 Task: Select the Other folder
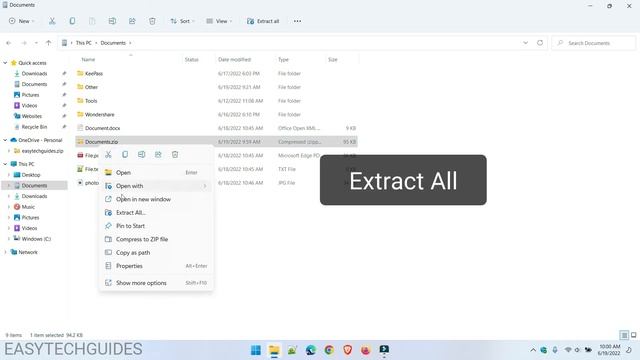pos(91,87)
